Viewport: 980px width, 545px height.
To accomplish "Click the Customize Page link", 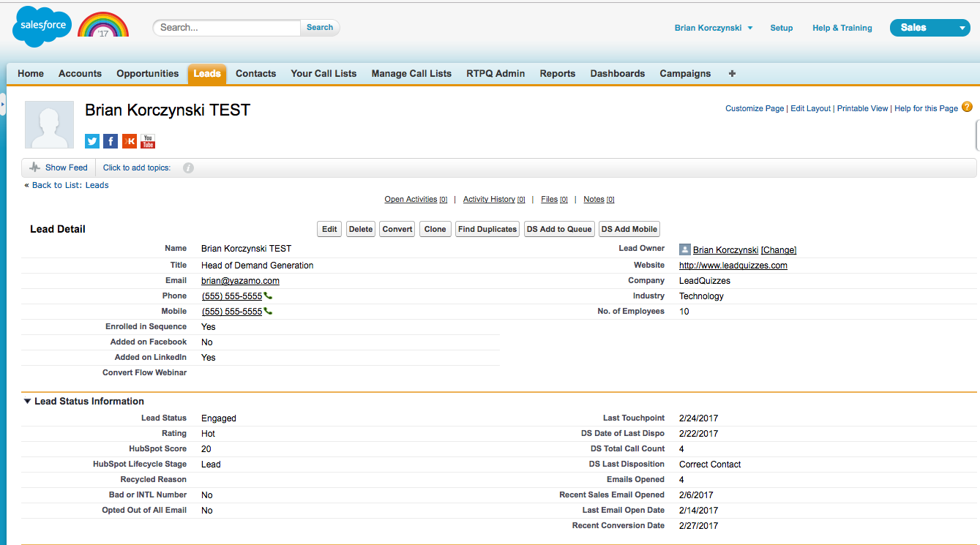I will point(755,108).
